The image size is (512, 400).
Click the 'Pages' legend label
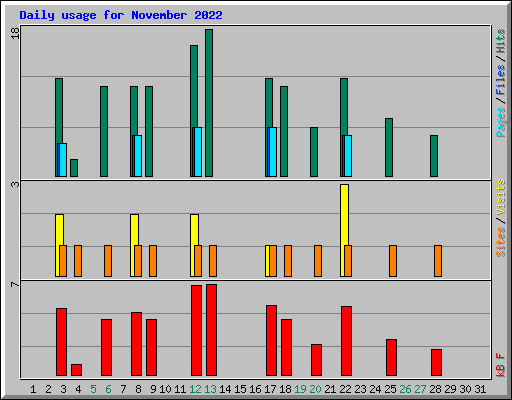point(501,122)
